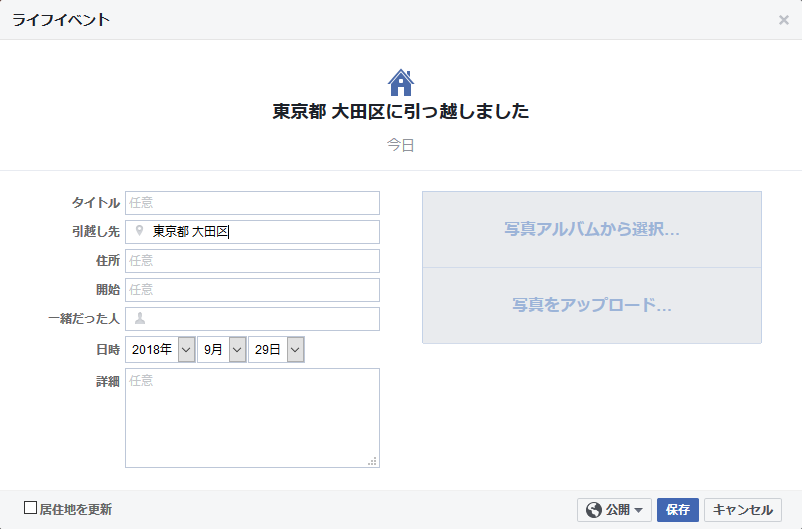Enable the 居住地を更新 checkbox
Screen dimensions: 802x529
[31, 508]
